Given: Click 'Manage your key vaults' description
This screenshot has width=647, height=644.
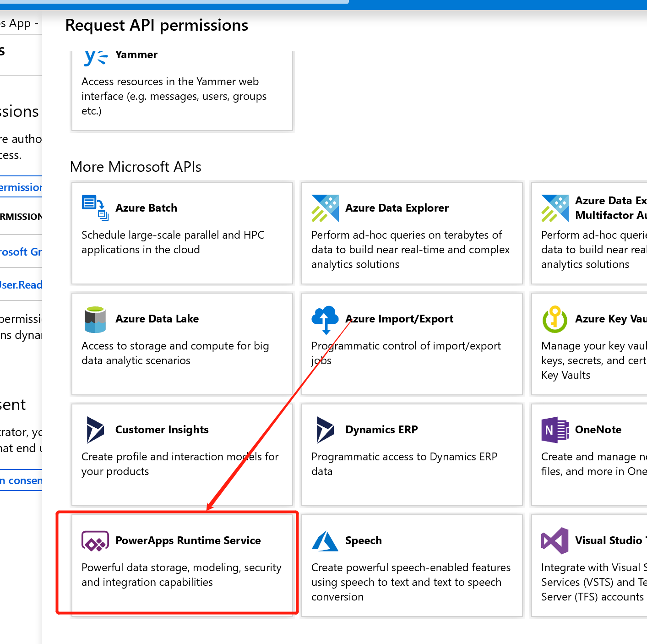Looking at the screenshot, I should coord(594,360).
